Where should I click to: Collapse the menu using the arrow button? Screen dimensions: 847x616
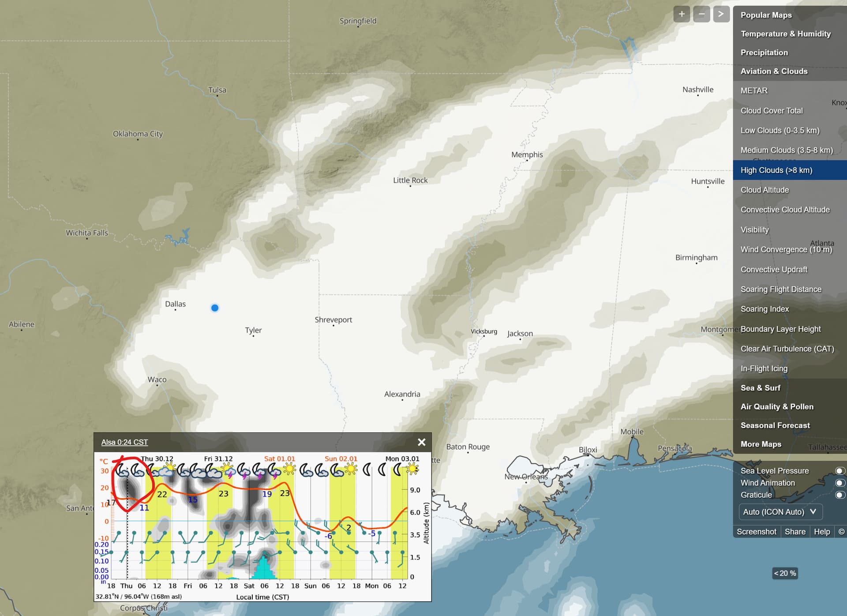pos(721,14)
